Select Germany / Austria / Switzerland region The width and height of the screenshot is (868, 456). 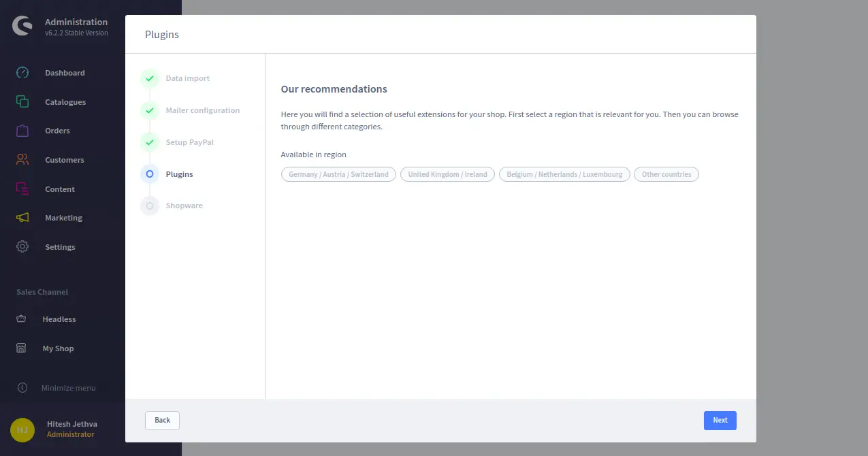click(338, 174)
